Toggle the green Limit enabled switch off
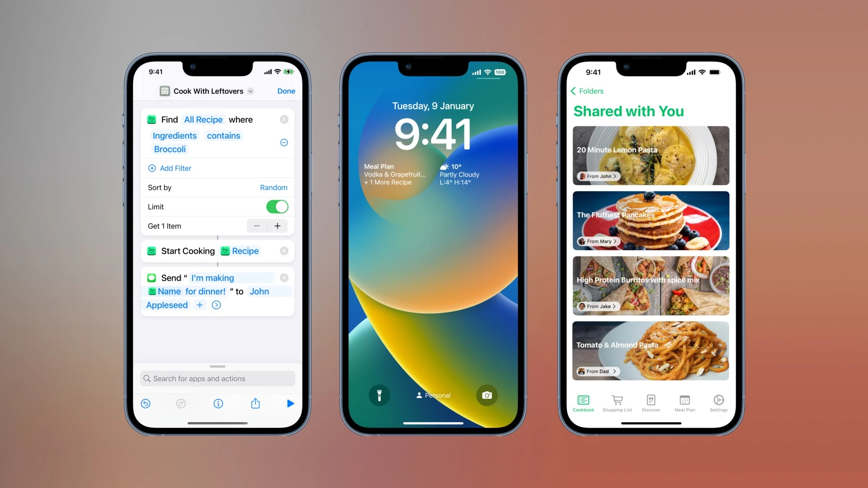The height and width of the screenshot is (488, 868). point(276,206)
